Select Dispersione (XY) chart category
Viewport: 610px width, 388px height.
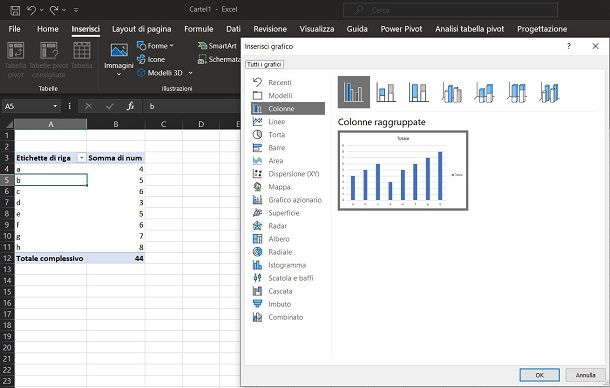pyautogui.click(x=288, y=174)
